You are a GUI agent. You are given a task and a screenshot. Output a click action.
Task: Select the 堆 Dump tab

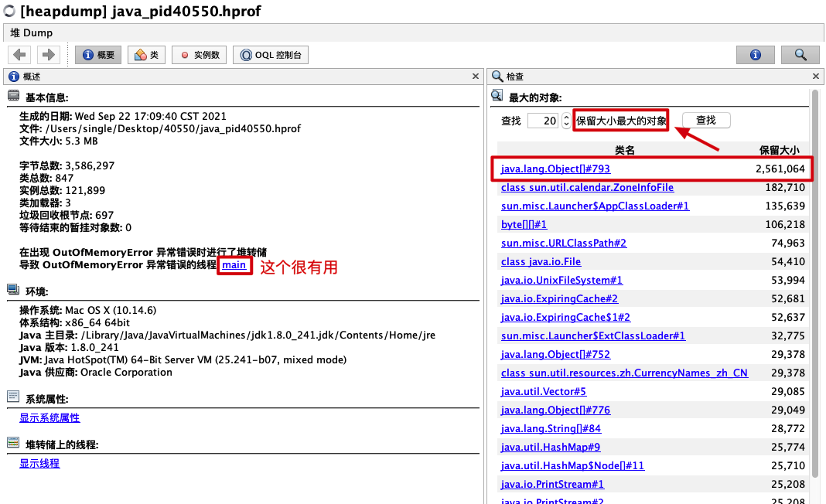coord(32,32)
